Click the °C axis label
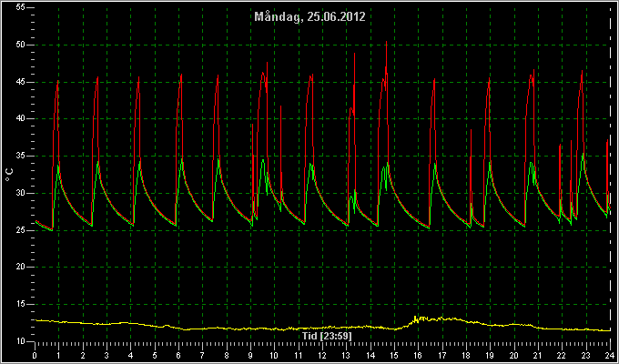 coord(9,175)
